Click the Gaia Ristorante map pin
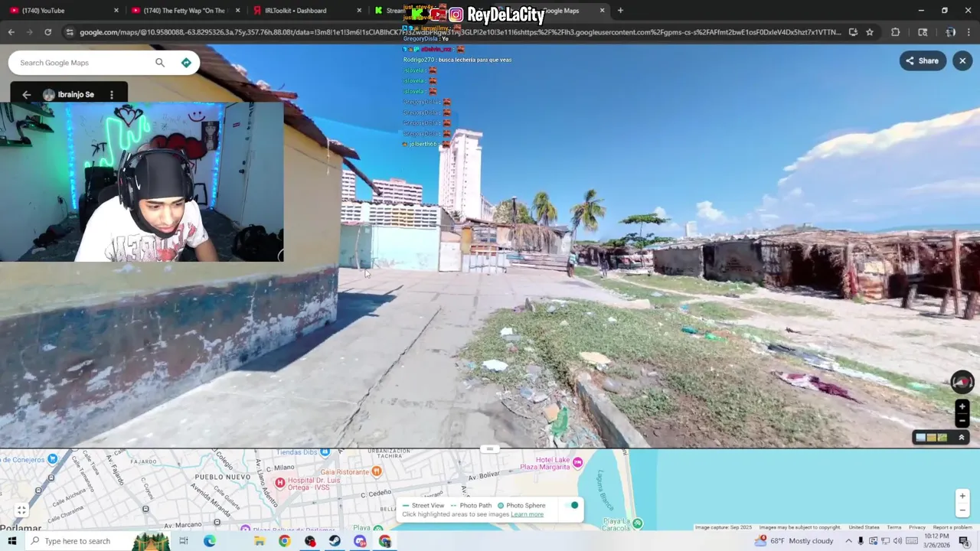This screenshot has height=551, width=980. coord(377,471)
